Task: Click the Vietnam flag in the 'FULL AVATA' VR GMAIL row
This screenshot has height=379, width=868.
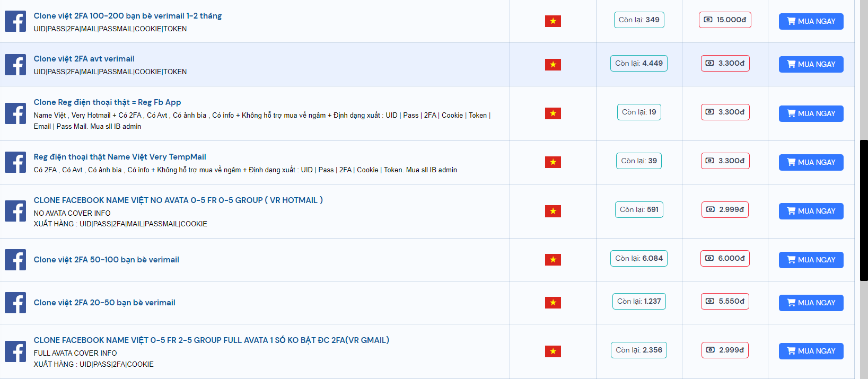Action: [x=553, y=351]
